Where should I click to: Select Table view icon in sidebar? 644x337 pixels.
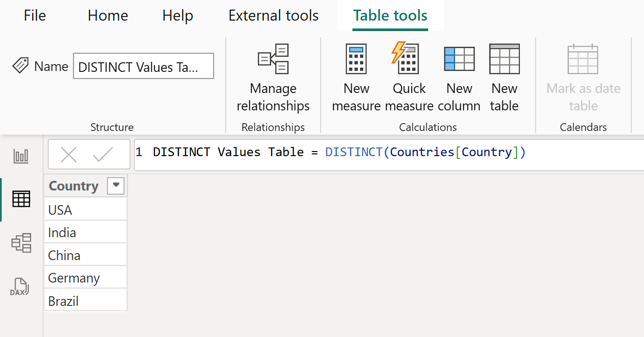pos(21,199)
